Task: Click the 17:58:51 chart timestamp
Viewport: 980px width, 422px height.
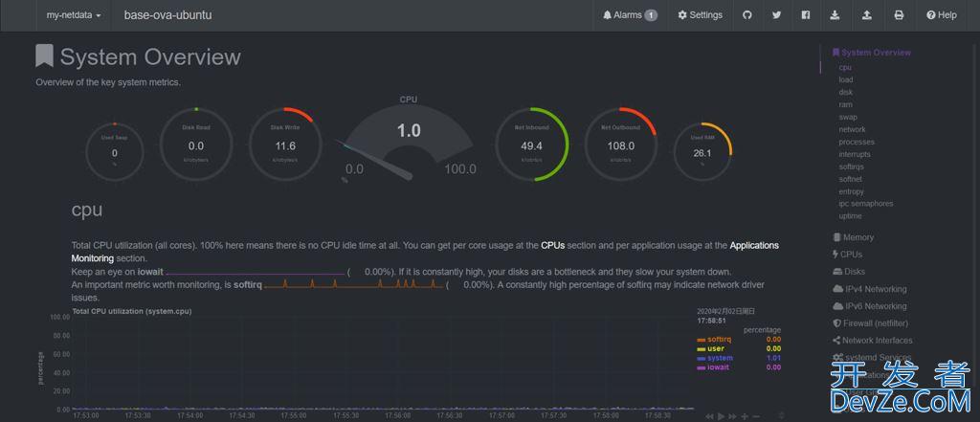Action: pyautogui.click(x=711, y=321)
